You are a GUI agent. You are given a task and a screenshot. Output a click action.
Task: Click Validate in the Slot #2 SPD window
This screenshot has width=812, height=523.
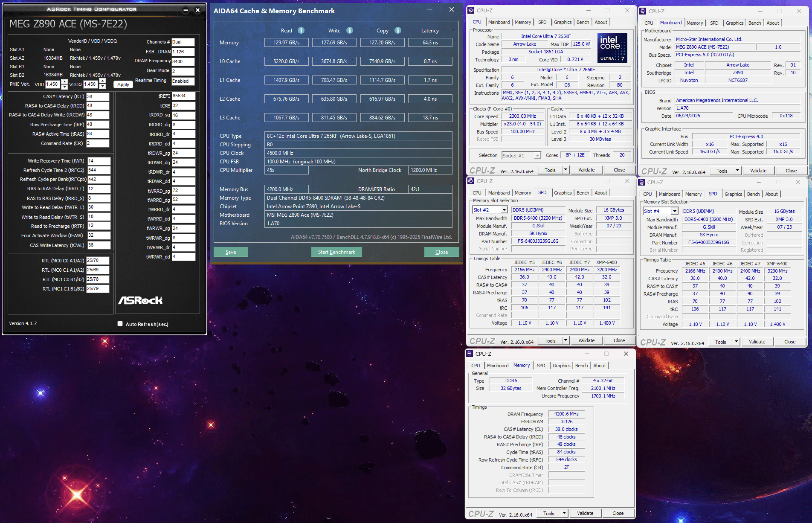tap(586, 340)
